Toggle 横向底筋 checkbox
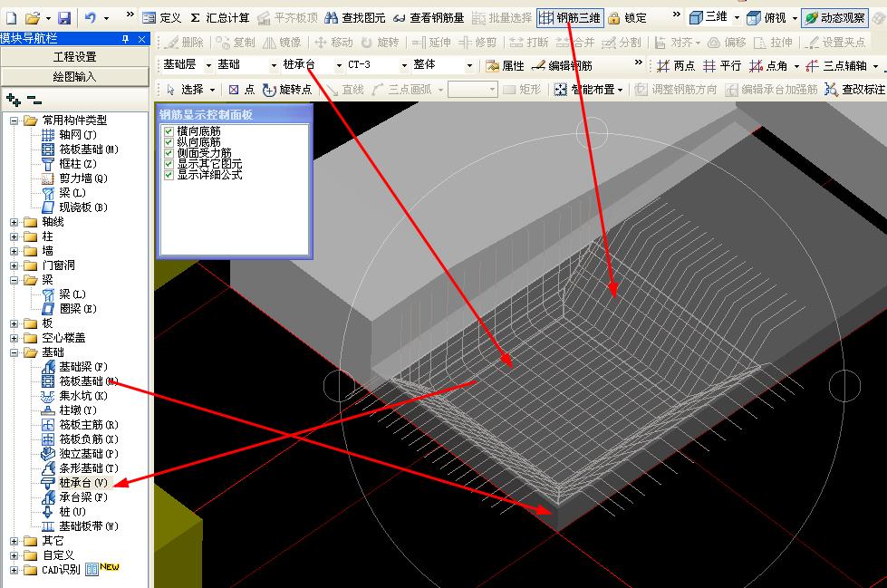 169,131
